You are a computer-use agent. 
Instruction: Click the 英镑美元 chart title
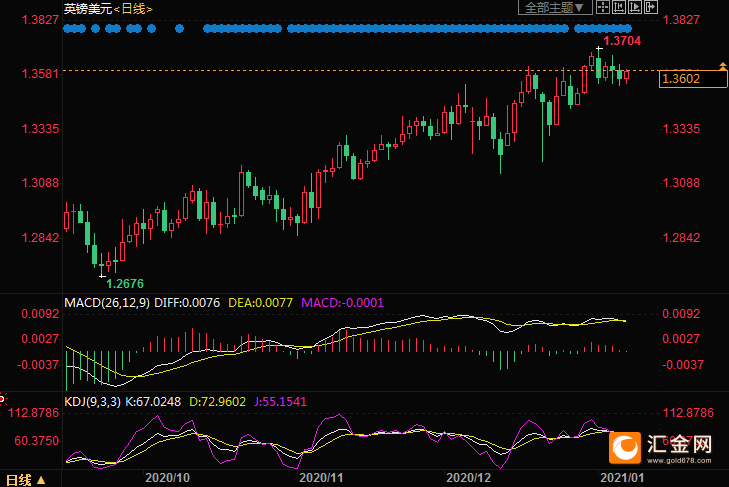point(88,9)
